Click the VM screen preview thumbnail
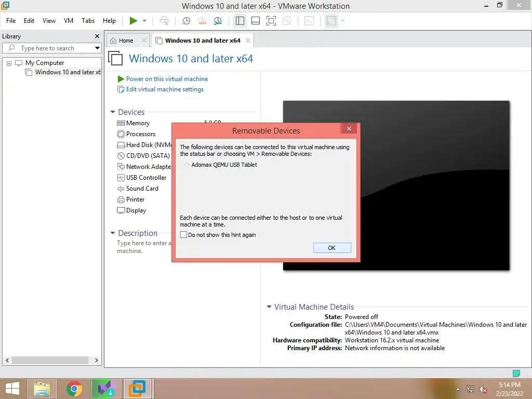The width and height of the screenshot is (532, 399). [396, 185]
